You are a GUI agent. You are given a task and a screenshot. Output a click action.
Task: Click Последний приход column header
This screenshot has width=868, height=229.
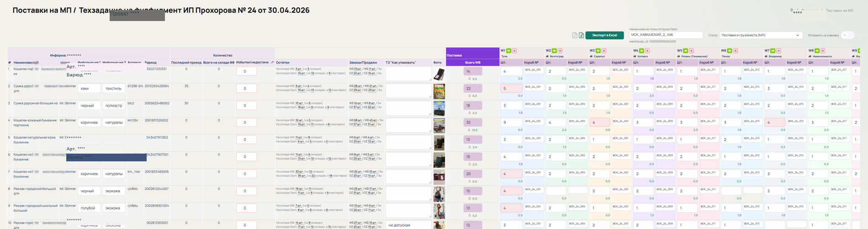[x=186, y=63]
